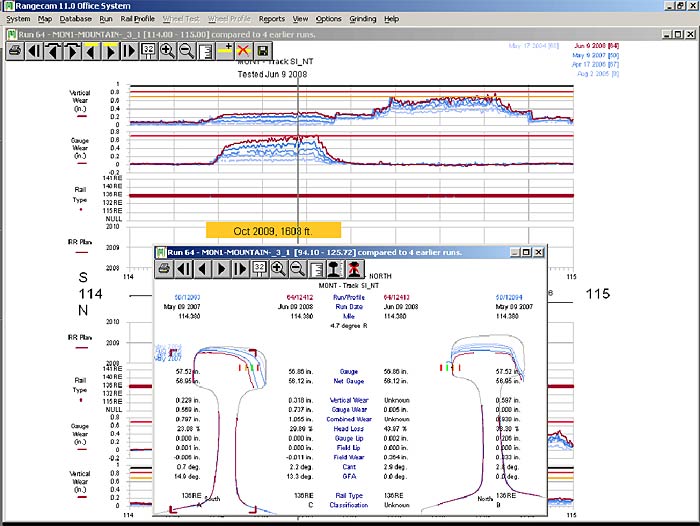
Task: Delete marker with the red X icon
Action: [x=243, y=51]
